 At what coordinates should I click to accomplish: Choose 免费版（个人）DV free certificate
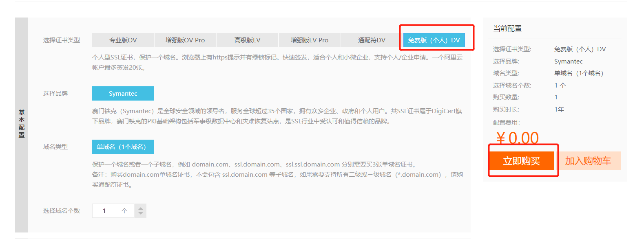434,40
